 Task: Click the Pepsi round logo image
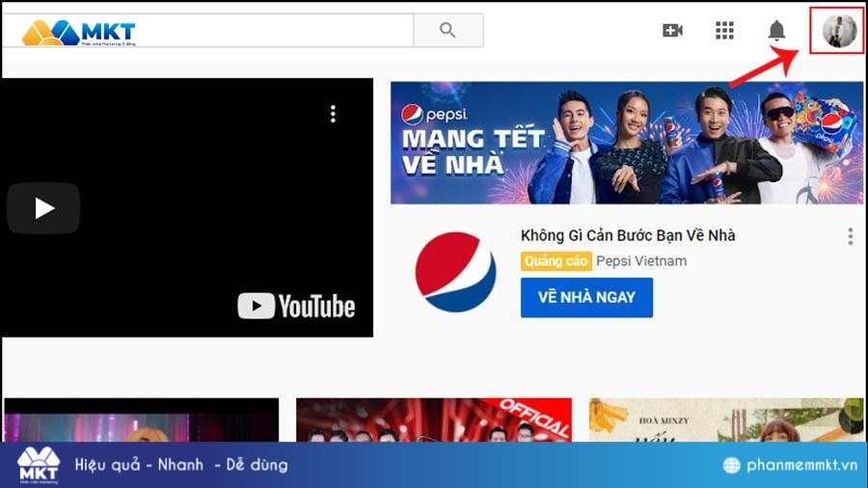[x=455, y=272]
